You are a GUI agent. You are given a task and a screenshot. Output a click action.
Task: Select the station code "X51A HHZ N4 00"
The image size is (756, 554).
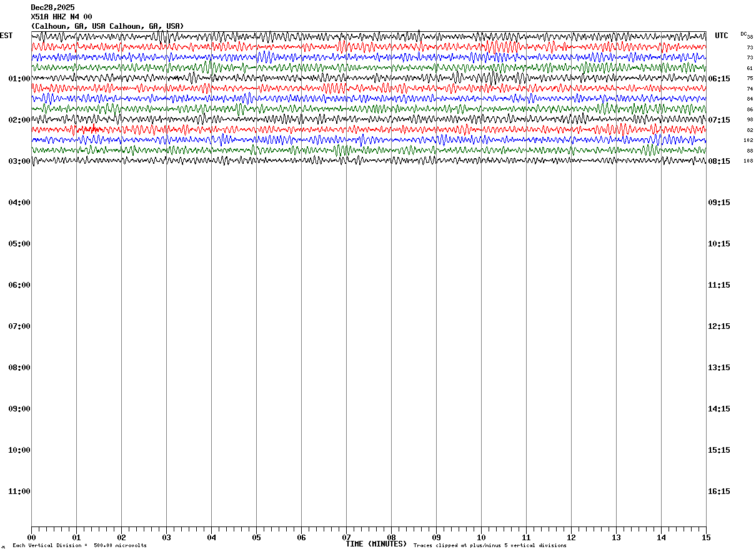[61, 17]
